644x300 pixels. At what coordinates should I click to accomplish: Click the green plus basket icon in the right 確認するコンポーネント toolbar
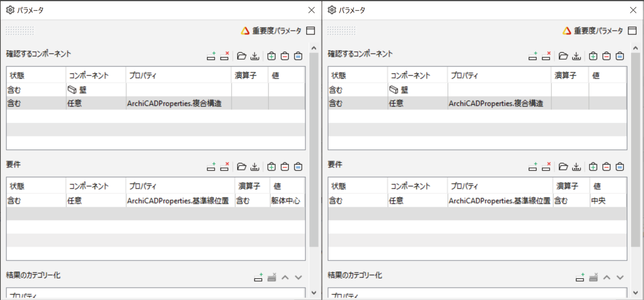coord(593,56)
